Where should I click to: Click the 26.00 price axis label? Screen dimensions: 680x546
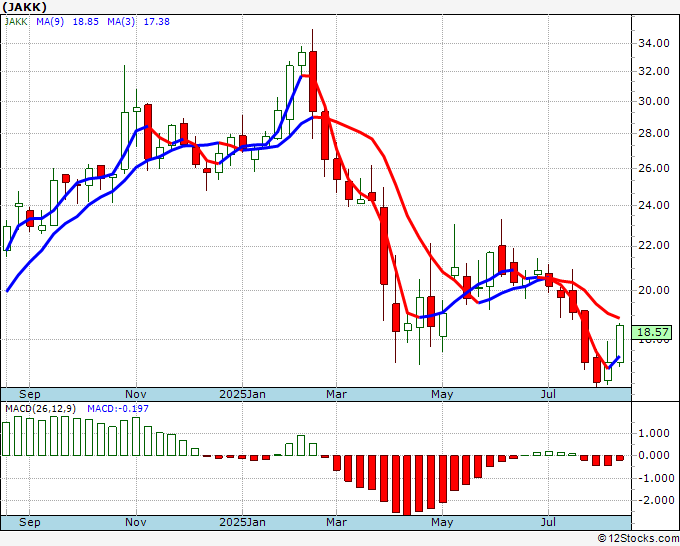pos(654,168)
